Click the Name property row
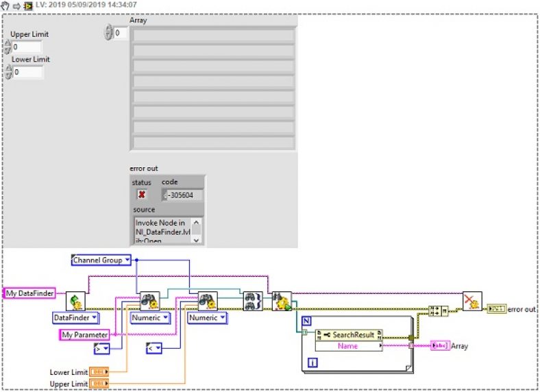This screenshot has width=540, height=392. click(349, 346)
